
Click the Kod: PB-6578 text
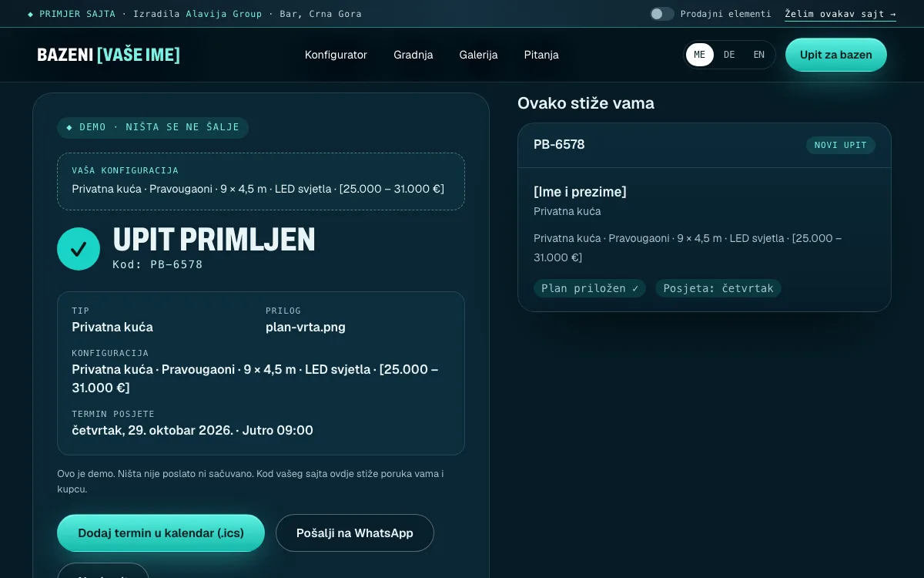coord(158,264)
